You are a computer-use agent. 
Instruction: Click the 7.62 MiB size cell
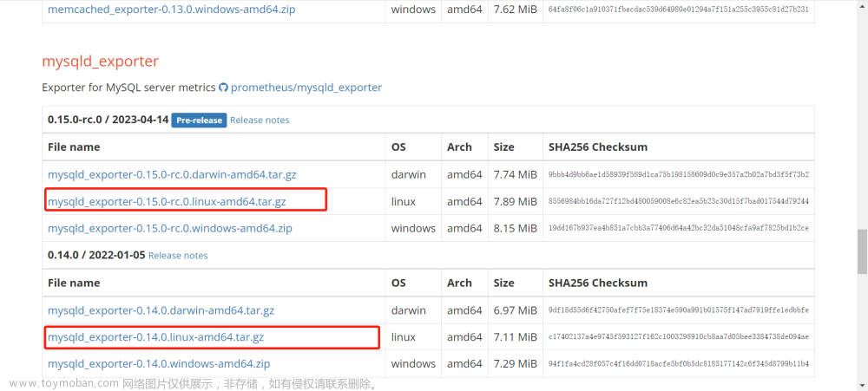pos(516,10)
